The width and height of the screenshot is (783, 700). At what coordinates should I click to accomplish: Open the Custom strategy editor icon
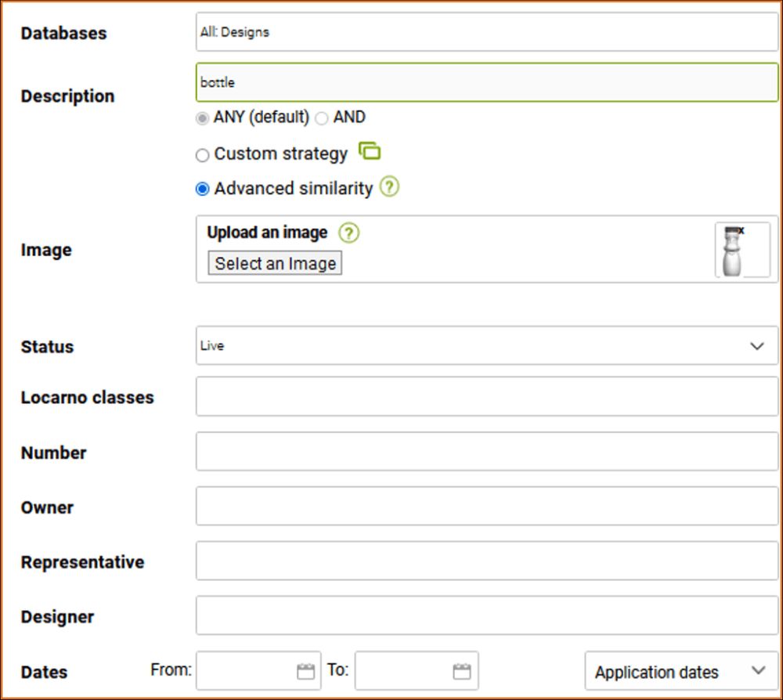pyautogui.click(x=370, y=151)
